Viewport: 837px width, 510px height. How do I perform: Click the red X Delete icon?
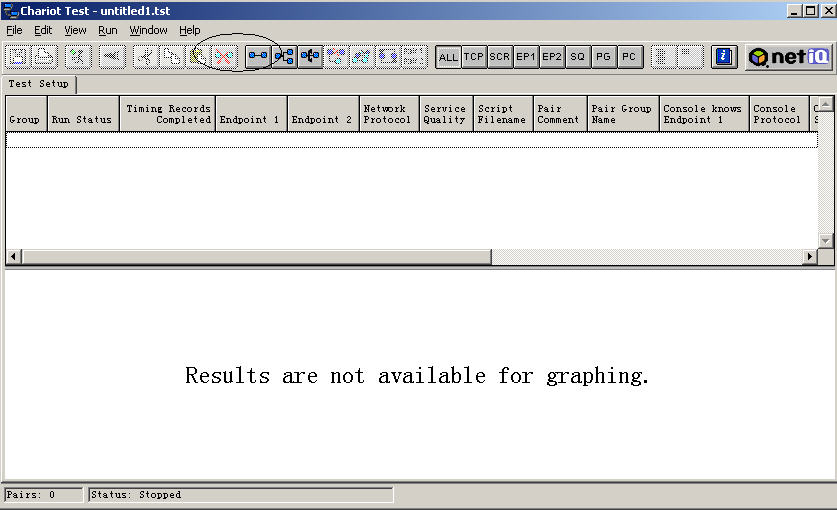coord(225,57)
